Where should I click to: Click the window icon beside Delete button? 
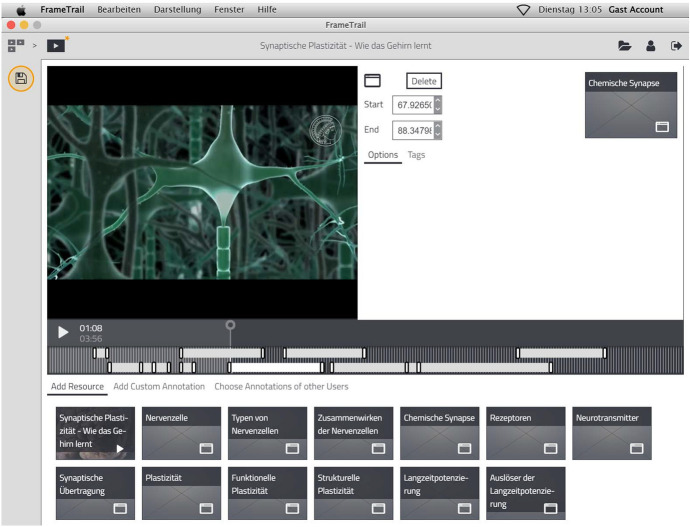coord(372,81)
